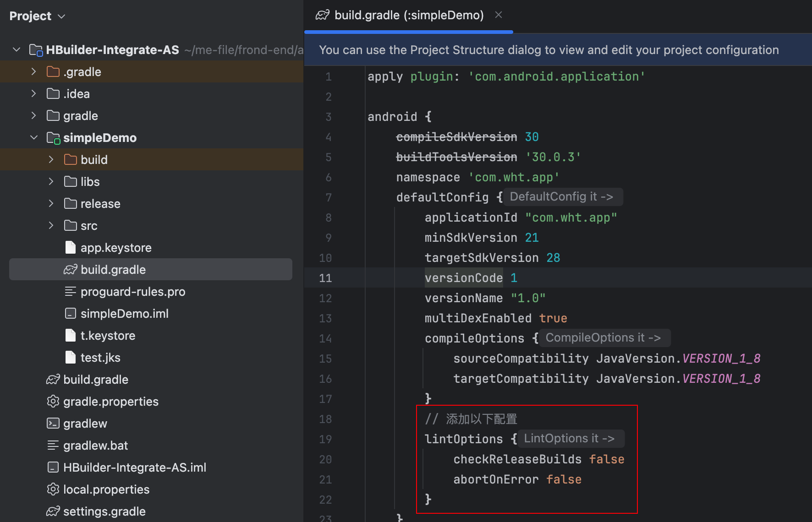Click line number 11 in the editor gutter
812x522 pixels.
pyautogui.click(x=325, y=277)
